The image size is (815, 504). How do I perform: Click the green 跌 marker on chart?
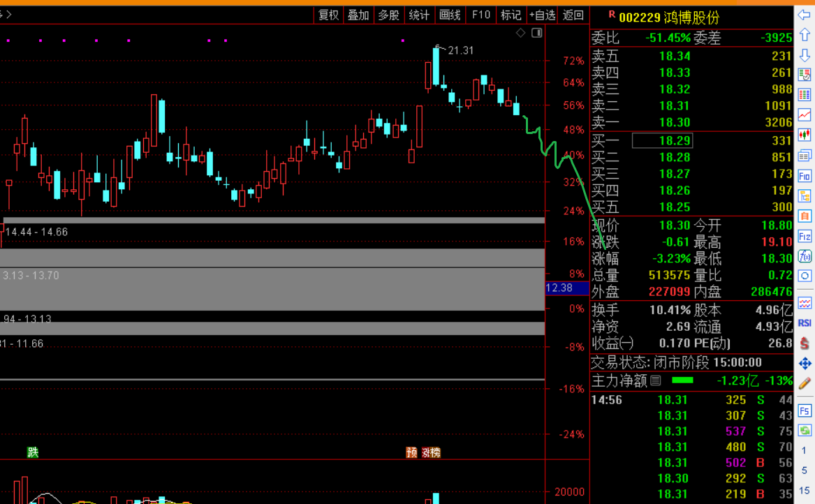(33, 452)
